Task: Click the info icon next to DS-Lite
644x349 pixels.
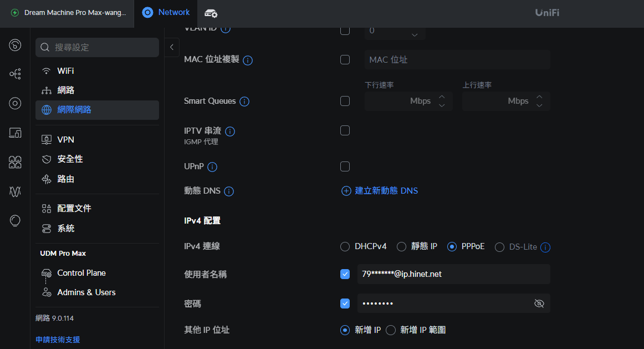Action: point(545,247)
